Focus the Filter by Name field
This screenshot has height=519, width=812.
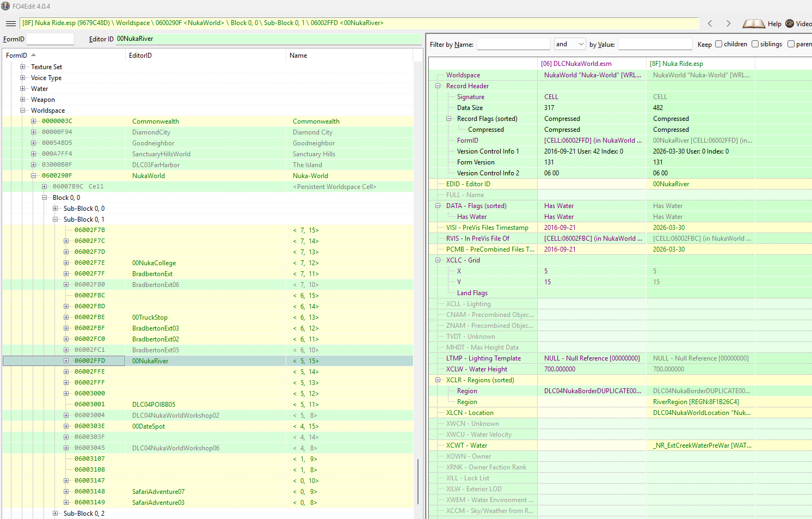[x=514, y=44]
